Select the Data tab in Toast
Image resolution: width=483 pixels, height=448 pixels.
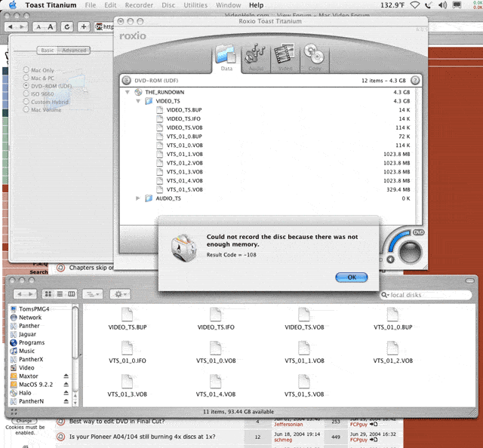coord(226,57)
